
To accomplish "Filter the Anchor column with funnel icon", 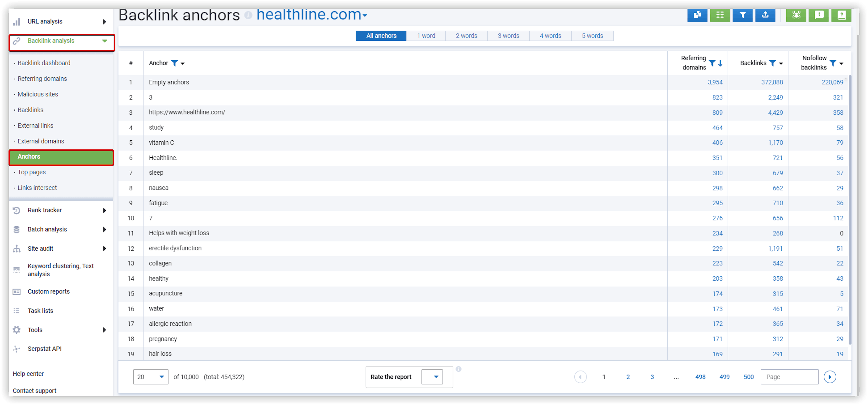I will (175, 63).
